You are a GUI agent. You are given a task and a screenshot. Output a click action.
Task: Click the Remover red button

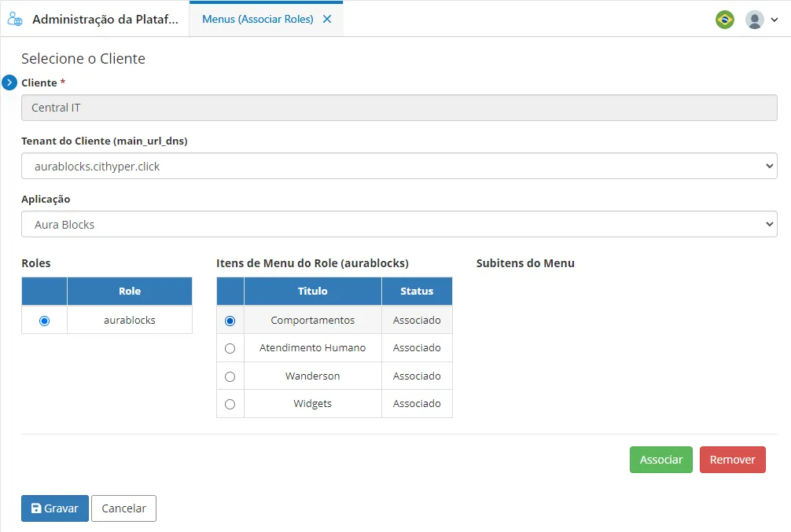[733, 460]
